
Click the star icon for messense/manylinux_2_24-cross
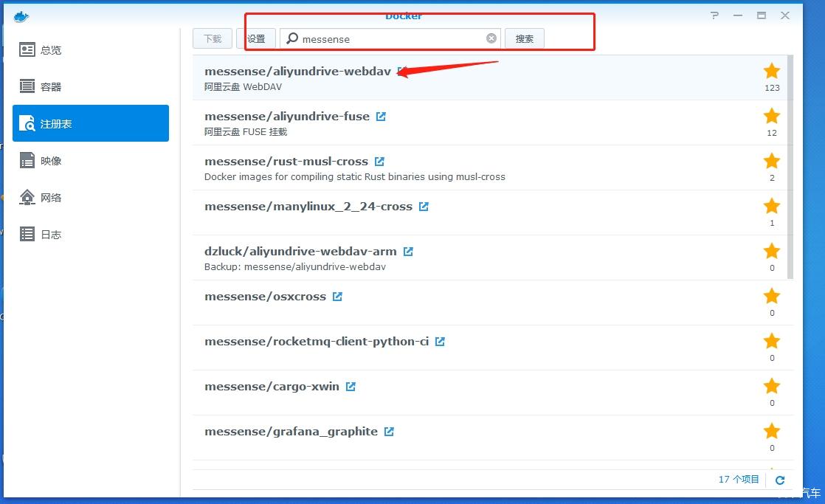click(772, 206)
